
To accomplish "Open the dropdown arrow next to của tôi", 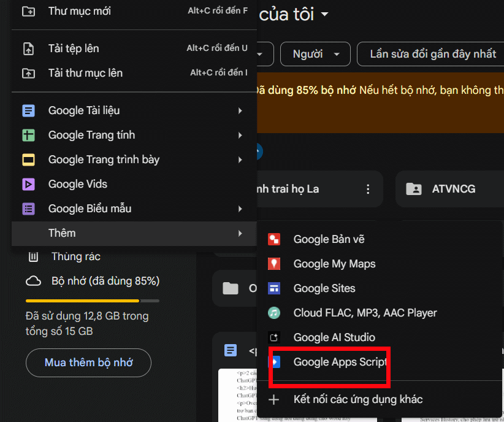I will [x=324, y=14].
